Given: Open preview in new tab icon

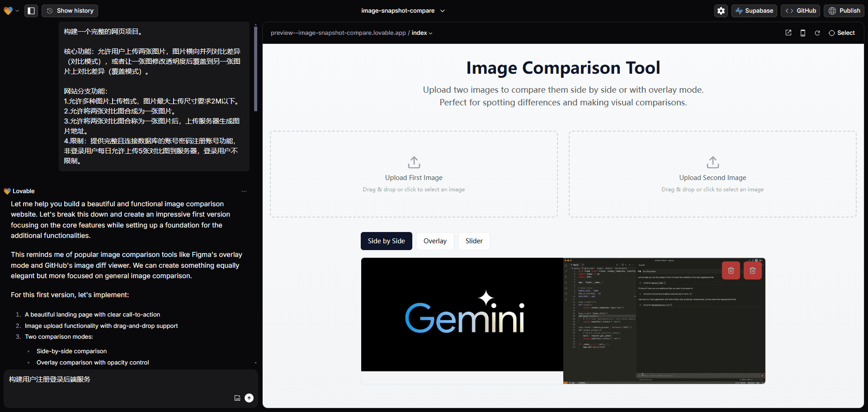Looking at the screenshot, I should tap(788, 33).
